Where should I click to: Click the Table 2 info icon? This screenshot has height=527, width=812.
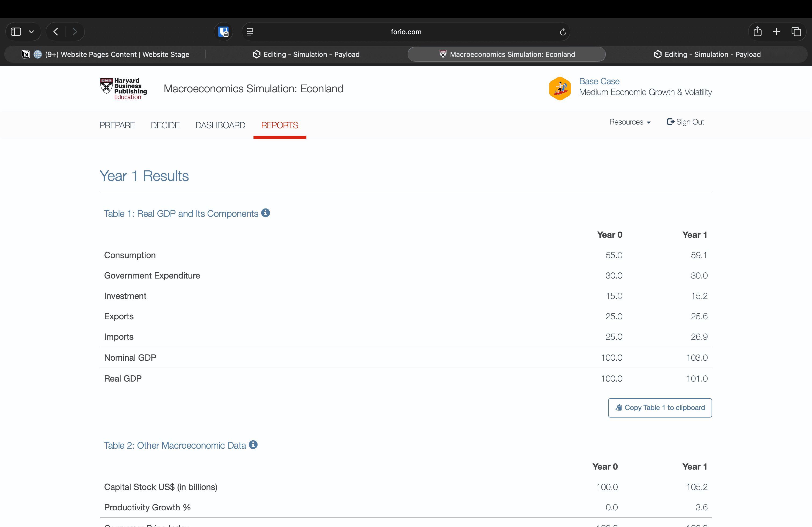click(253, 445)
